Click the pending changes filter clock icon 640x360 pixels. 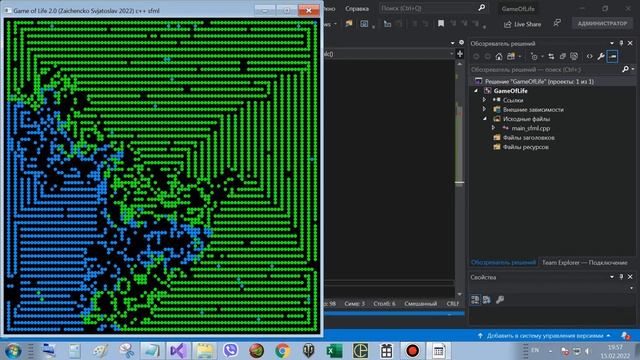(x=534, y=57)
